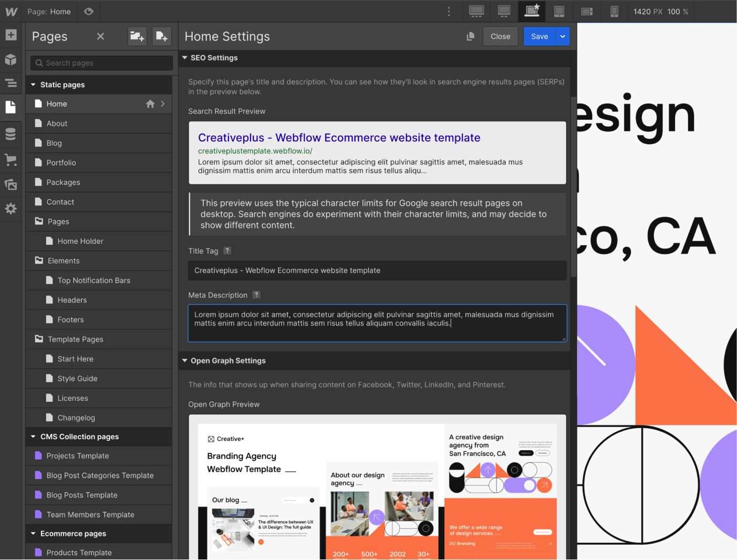
Task: Select the medium desktop breakpoint icon
Action: pyautogui.click(x=504, y=11)
